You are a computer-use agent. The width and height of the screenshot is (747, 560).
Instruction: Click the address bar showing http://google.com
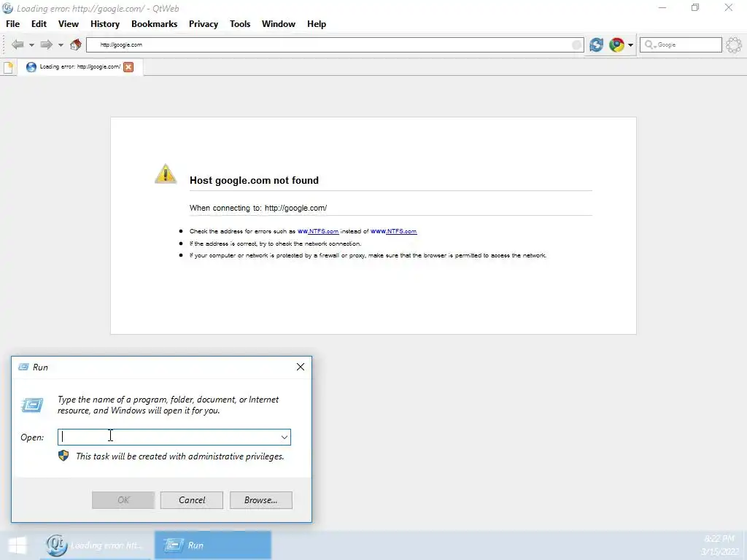(x=335, y=44)
